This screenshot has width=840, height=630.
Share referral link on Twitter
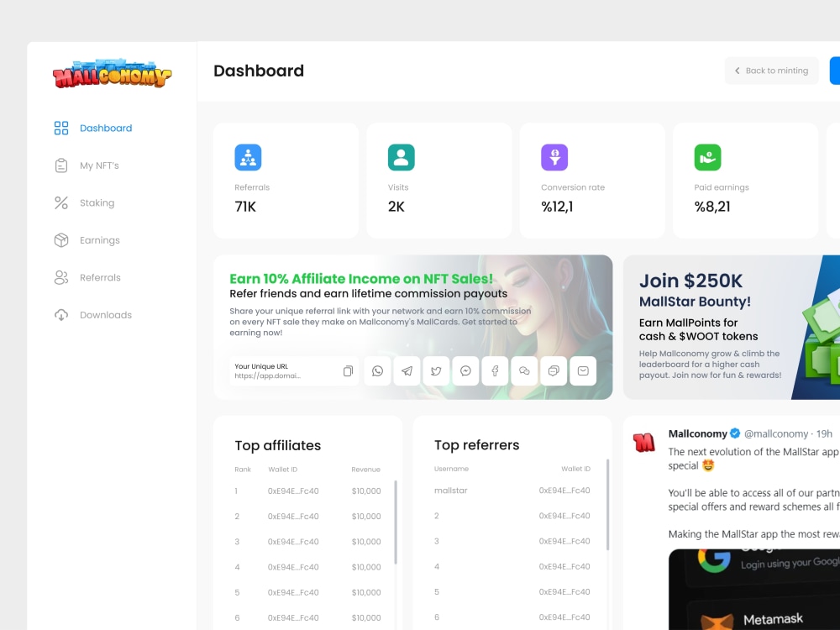coord(436,370)
